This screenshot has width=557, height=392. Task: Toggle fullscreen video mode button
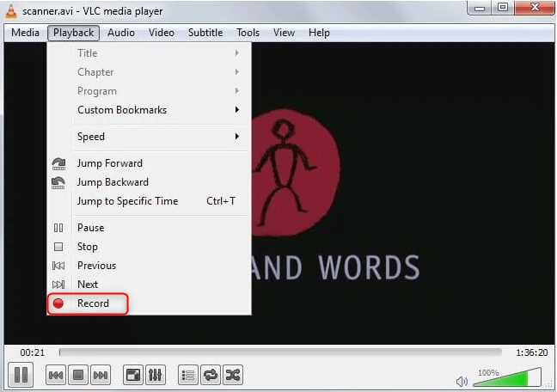click(133, 375)
